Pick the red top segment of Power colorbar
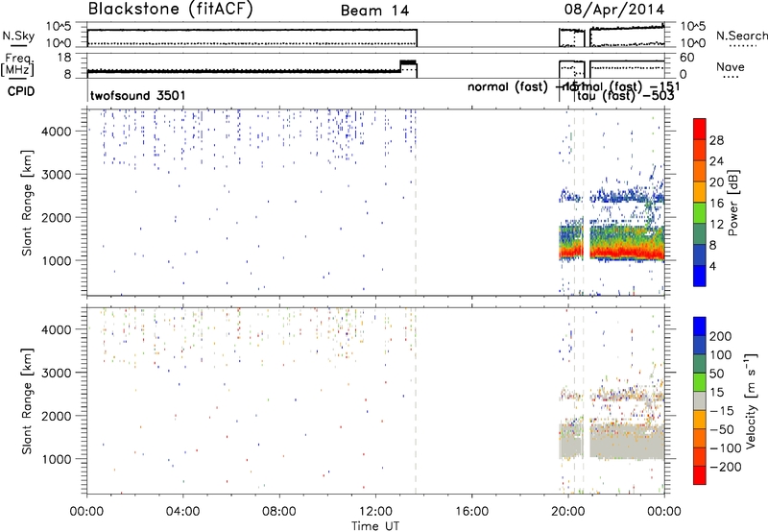Screen dimensions: 768x532 pos(700,129)
